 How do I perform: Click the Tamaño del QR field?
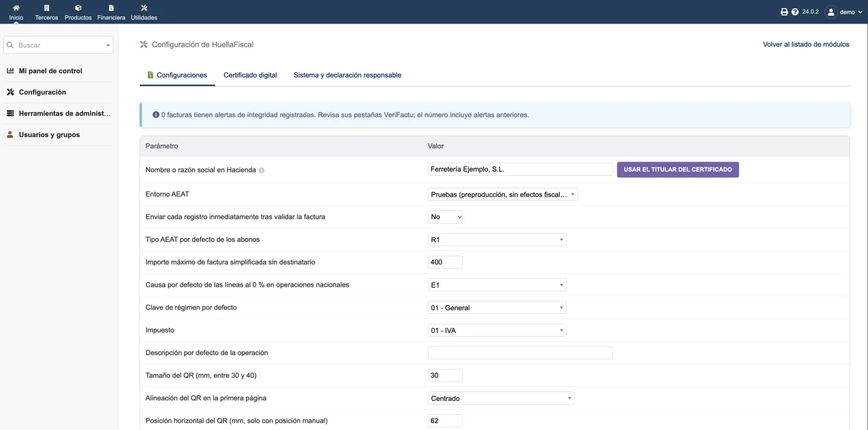click(445, 375)
